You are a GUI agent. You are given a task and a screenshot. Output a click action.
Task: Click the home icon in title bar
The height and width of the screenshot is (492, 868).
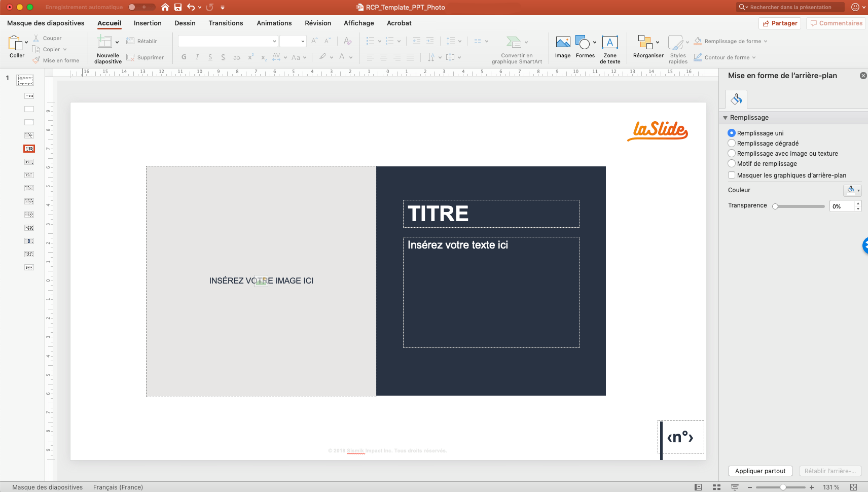pos(165,7)
